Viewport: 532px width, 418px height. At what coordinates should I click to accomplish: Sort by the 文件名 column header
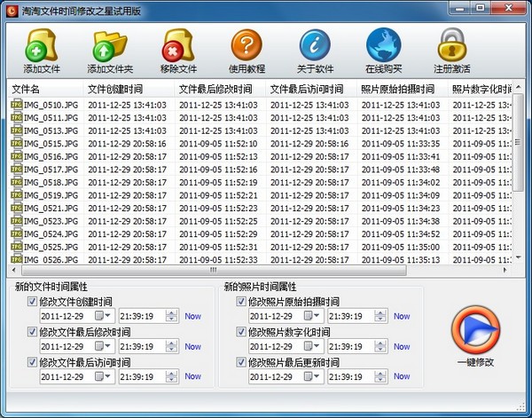click(45, 90)
